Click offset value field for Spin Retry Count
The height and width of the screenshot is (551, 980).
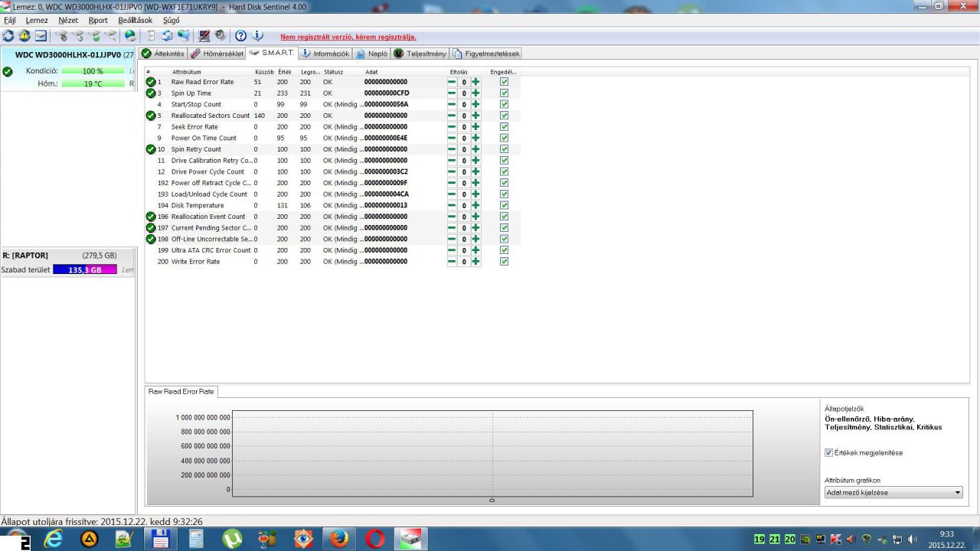[x=463, y=149]
